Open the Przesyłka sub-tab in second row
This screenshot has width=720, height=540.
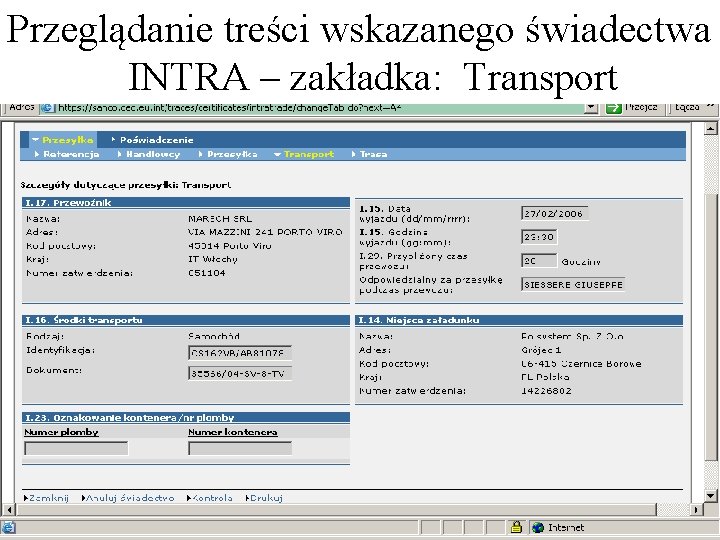232,154
